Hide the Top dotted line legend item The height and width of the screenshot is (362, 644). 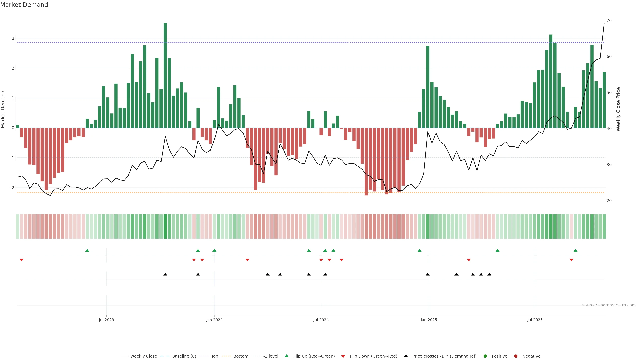tap(214, 356)
